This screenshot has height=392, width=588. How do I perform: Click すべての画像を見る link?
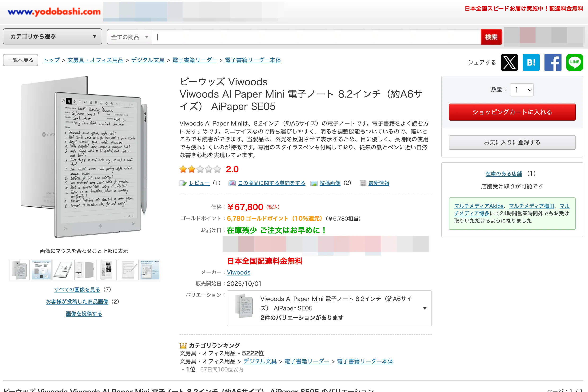pos(77,289)
